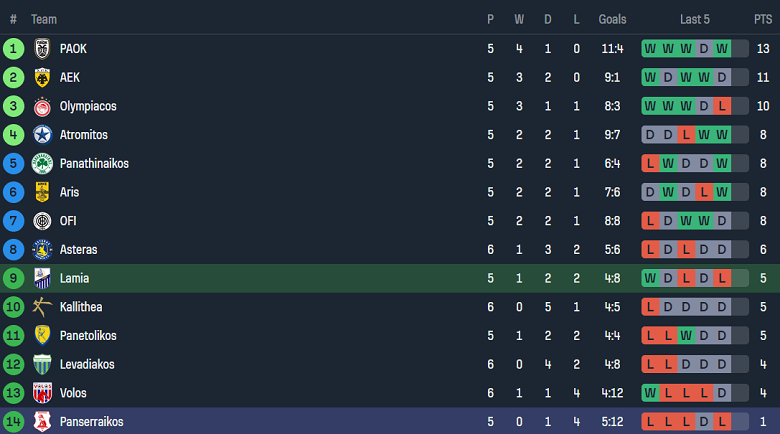This screenshot has height=434, width=780.
Task: Click the OFI circular club logo
Action: (42, 221)
